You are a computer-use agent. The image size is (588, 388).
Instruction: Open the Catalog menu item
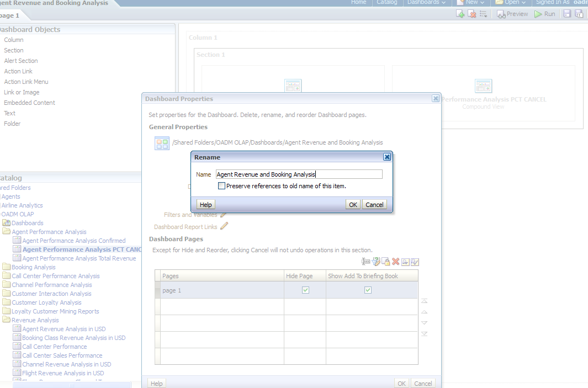coord(386,2)
